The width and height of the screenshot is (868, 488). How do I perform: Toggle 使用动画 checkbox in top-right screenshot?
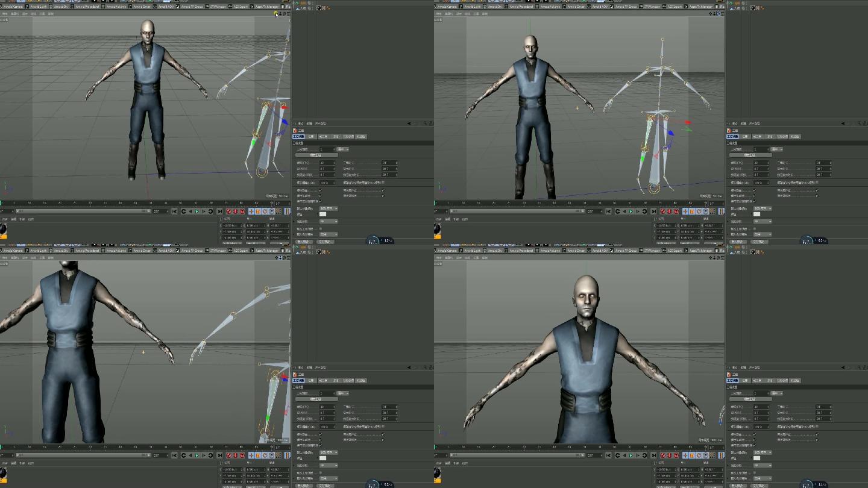pos(755,190)
